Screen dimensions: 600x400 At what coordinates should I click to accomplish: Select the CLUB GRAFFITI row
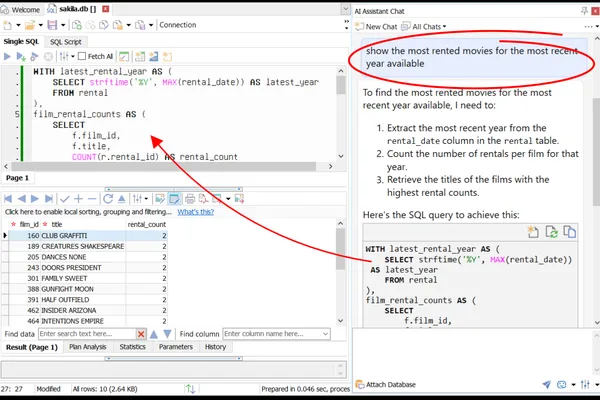click(x=88, y=235)
